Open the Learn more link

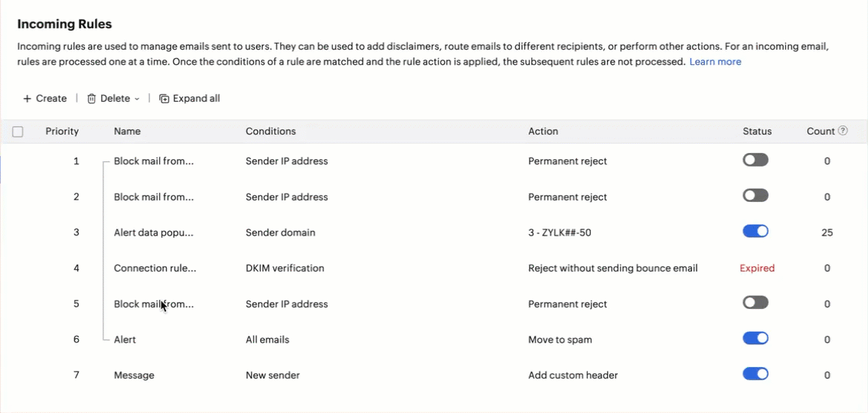[715, 62]
